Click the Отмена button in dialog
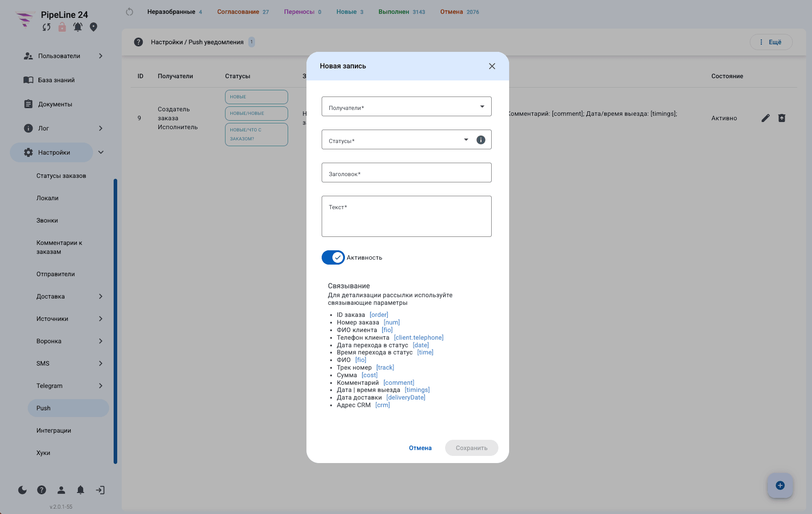Image resolution: width=812 pixels, height=514 pixels. [420, 448]
